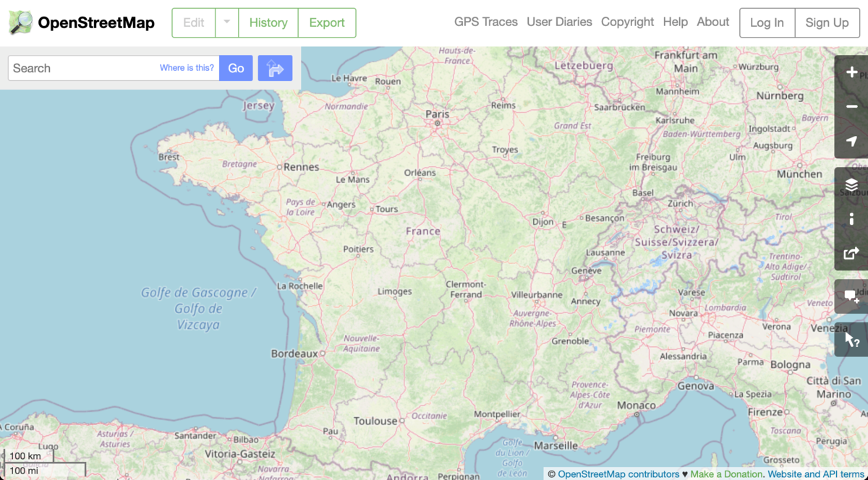Image resolution: width=868 pixels, height=480 pixels.
Task: Click the Sign Up button
Action: coord(827,22)
